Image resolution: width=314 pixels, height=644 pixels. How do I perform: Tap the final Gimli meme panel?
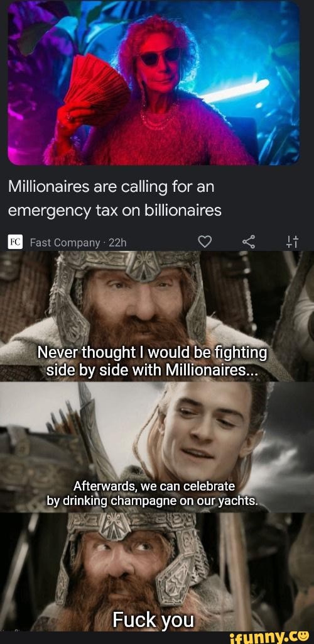pos(157,572)
